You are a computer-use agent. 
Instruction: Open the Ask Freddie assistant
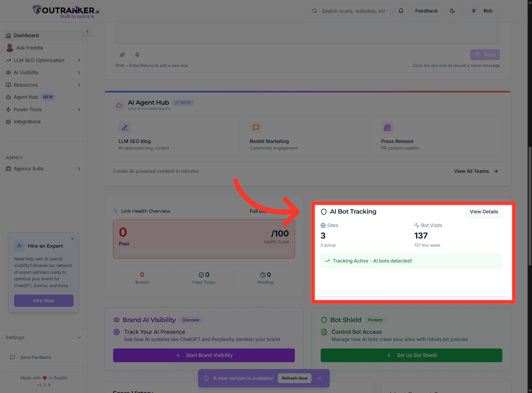(29, 48)
